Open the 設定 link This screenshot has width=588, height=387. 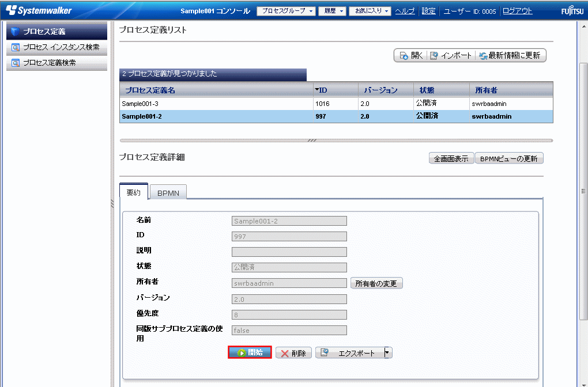pyautogui.click(x=429, y=12)
